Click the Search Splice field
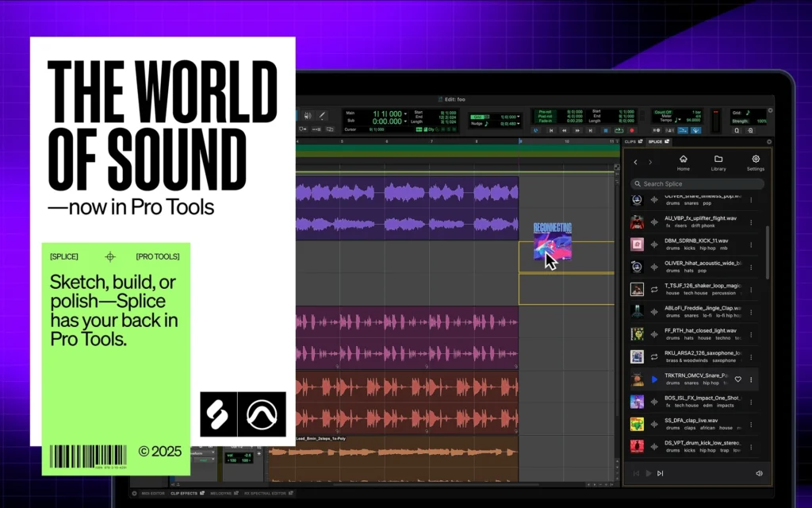Viewport: 812px width, 508px height. click(x=696, y=183)
